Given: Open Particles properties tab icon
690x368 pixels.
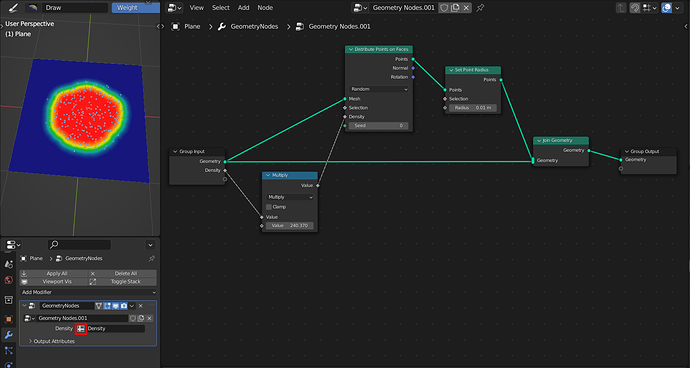Looking at the screenshot, I should coord(8,351).
